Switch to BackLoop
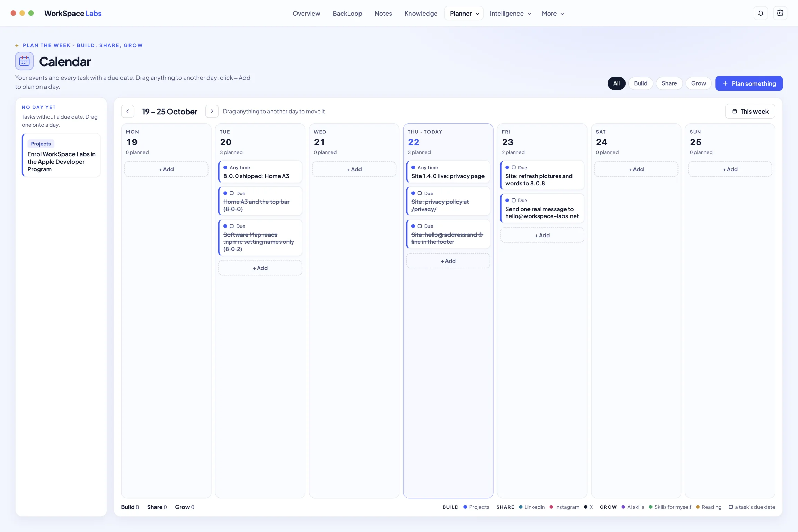The width and height of the screenshot is (798, 532). pos(347,13)
